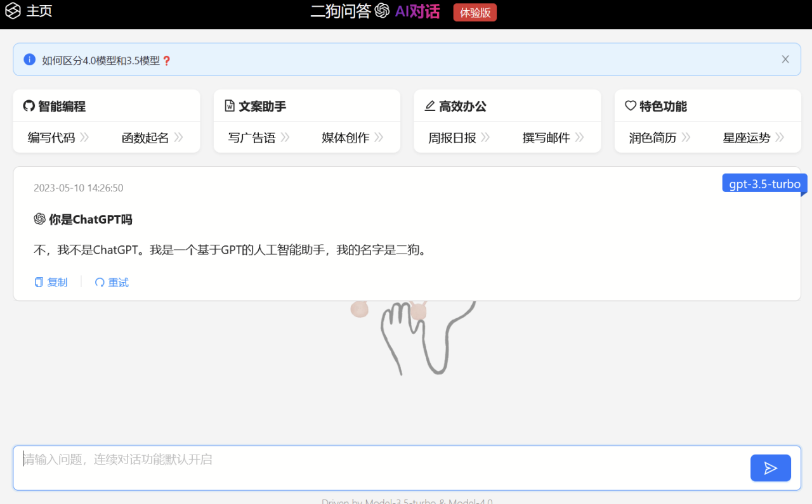
Task: Click the question text 你是ChatGPT吗
Action: point(91,220)
